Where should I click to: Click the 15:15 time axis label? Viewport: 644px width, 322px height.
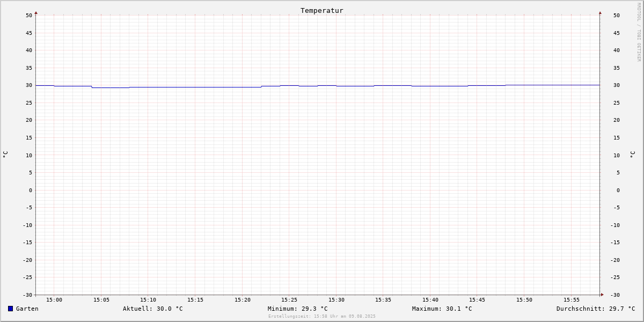[195, 299]
